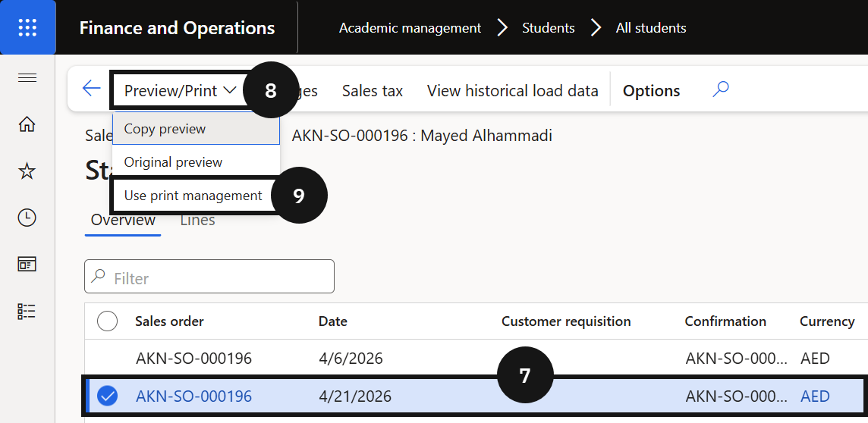The image size is (868, 423).
Task: Open Workspaces icon in the sidebar
Action: pyautogui.click(x=27, y=265)
